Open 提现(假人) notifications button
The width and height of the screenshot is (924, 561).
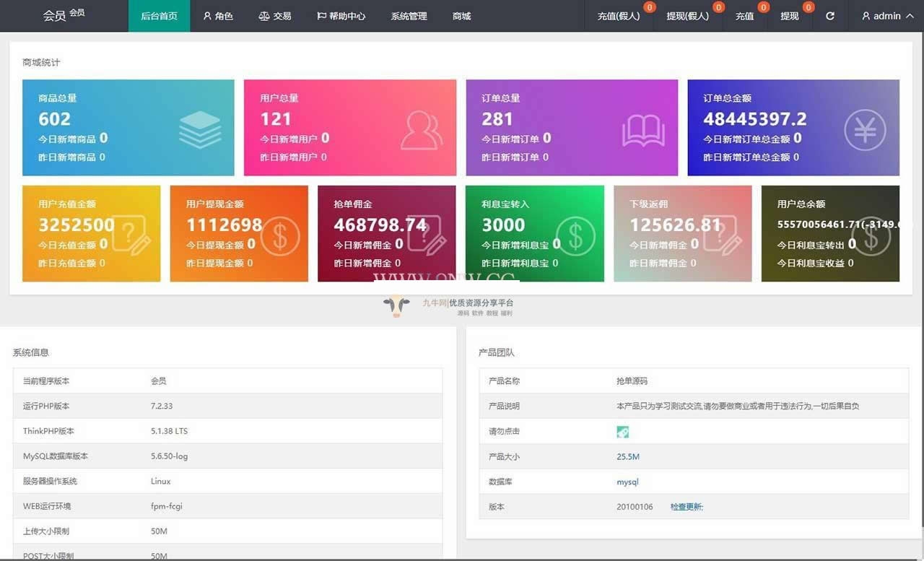[687, 16]
